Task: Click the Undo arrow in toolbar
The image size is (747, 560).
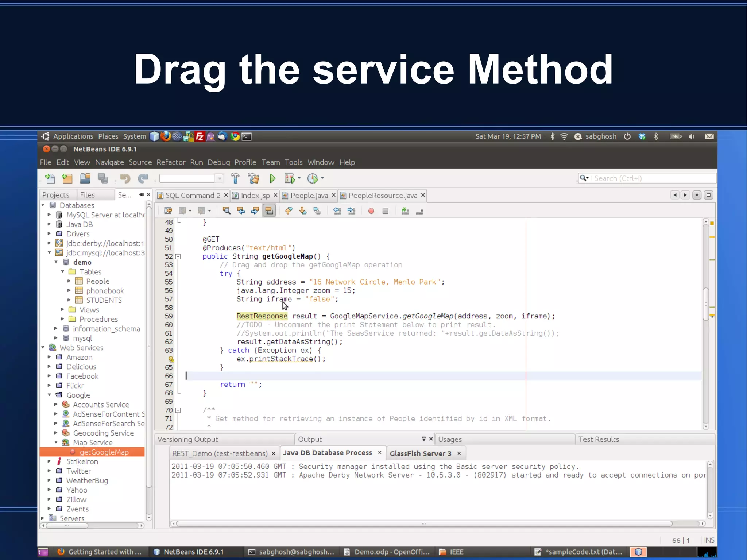Action: (x=125, y=178)
